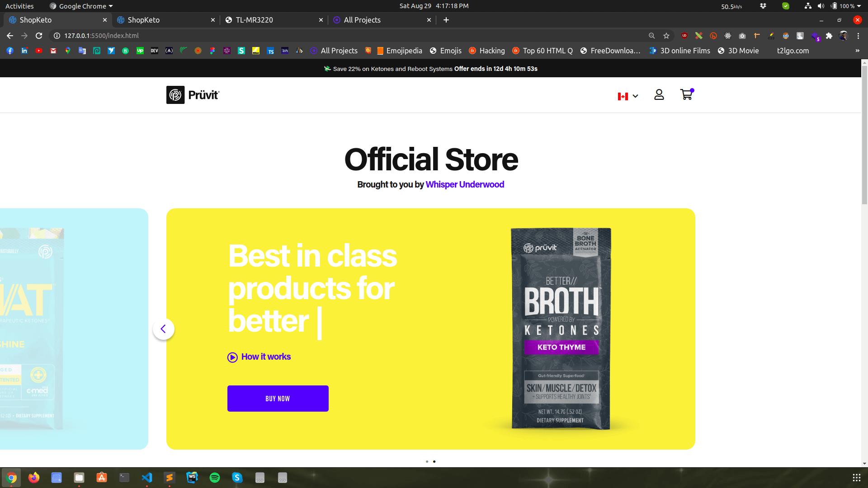Select the second carousel dot indicator
Viewport: 868px width, 488px height.
tap(434, 461)
